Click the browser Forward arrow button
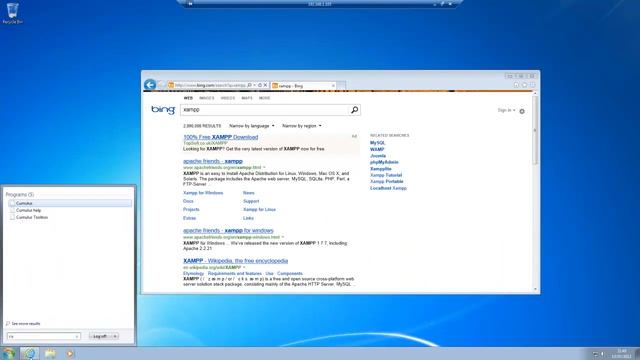Screen dimensions: 640x360 point(162,85)
